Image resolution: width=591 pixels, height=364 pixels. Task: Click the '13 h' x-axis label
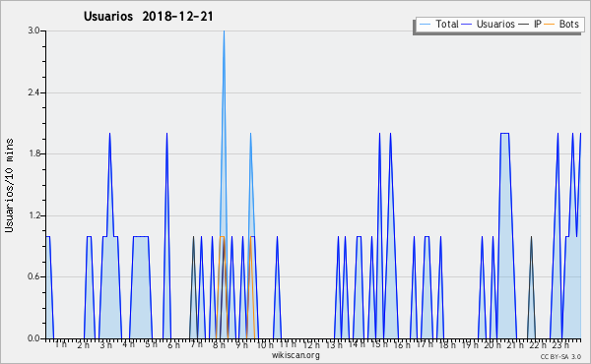[334, 344]
